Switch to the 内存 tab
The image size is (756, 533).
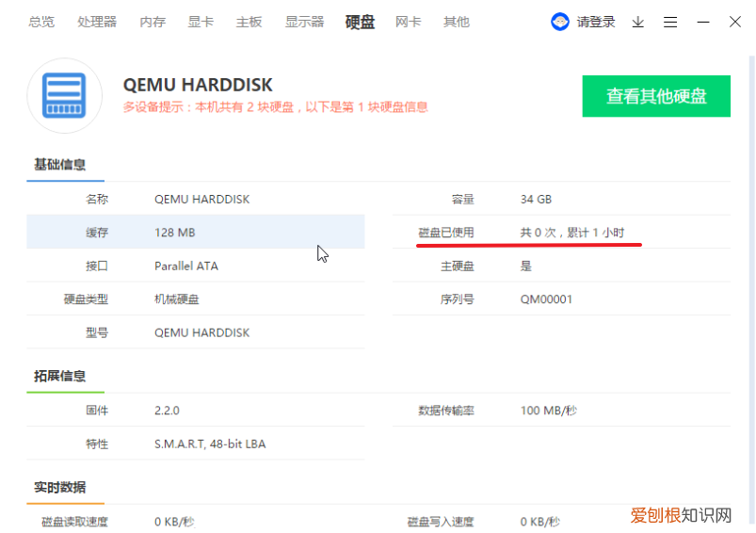[153, 22]
